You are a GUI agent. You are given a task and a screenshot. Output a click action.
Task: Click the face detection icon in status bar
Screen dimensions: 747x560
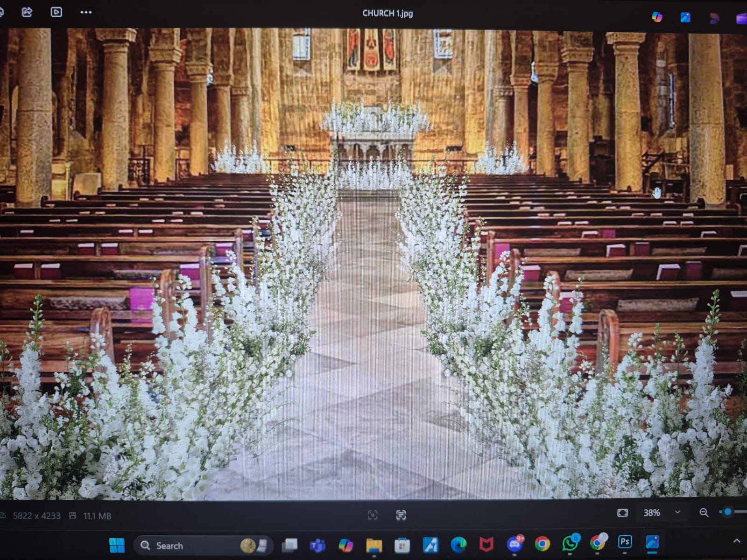pos(373,515)
